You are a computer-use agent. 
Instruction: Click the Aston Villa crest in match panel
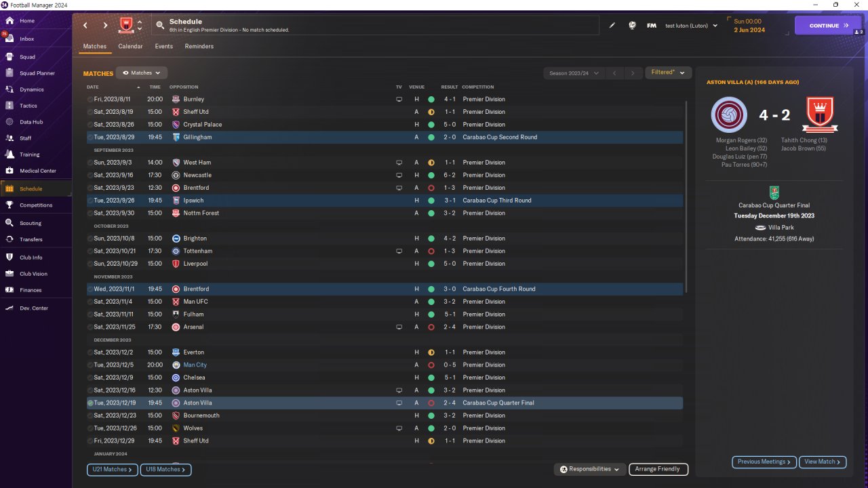click(729, 115)
